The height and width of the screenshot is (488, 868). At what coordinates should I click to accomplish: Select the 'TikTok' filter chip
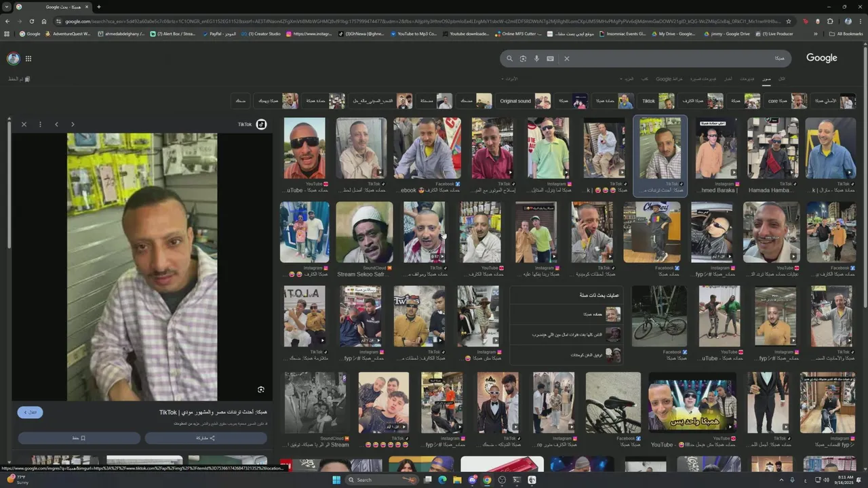coord(657,101)
